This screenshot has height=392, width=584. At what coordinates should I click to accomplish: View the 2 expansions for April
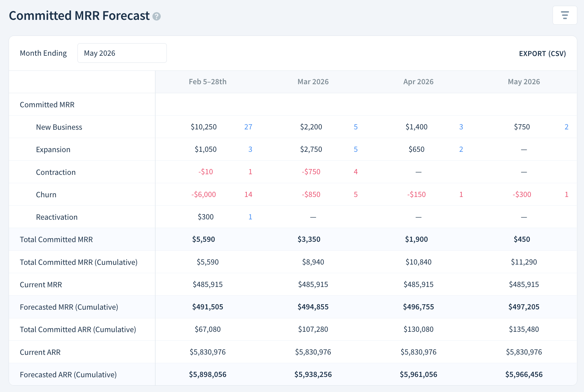coord(461,149)
